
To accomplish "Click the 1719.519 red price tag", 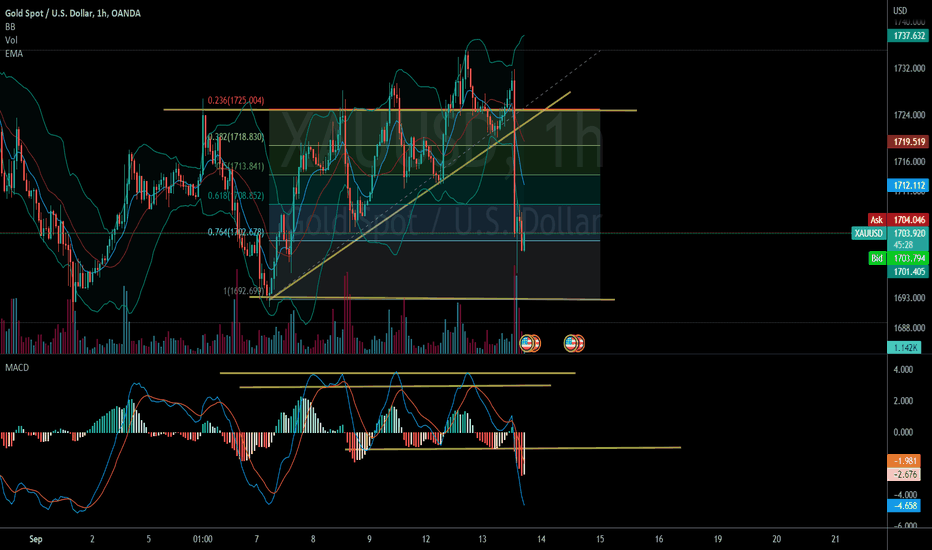I will pyautogui.click(x=908, y=142).
